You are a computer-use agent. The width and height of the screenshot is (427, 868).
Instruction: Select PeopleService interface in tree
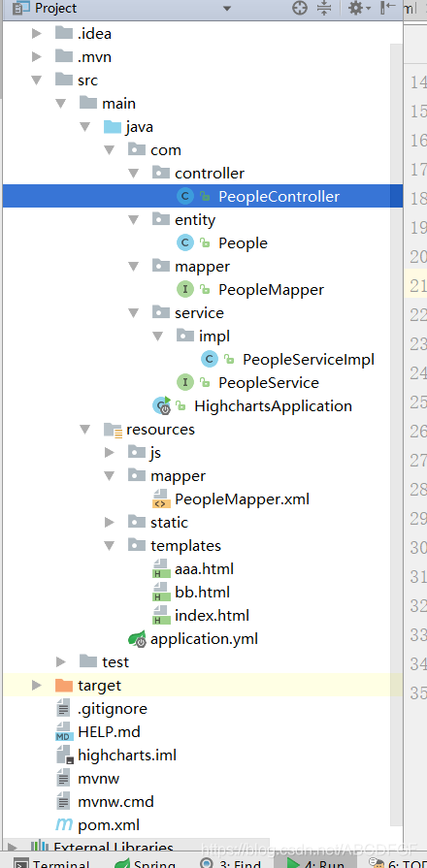point(269,382)
